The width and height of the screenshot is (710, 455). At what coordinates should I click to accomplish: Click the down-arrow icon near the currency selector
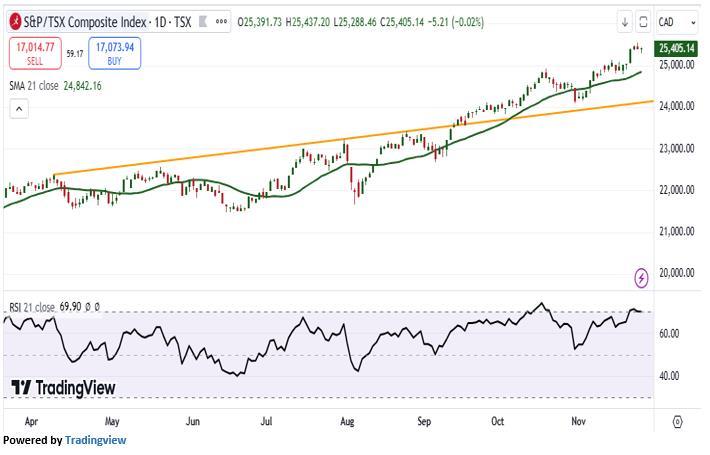tap(624, 21)
